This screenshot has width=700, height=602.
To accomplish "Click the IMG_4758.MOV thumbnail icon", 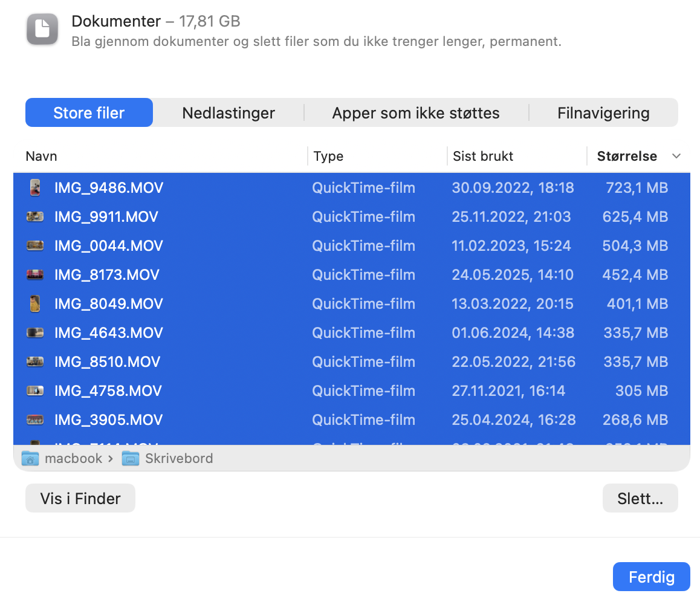I will [x=35, y=391].
